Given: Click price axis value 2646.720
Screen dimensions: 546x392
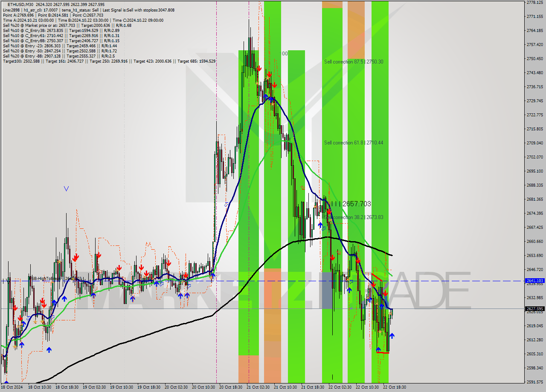Looking at the screenshot, I should click(534, 269).
